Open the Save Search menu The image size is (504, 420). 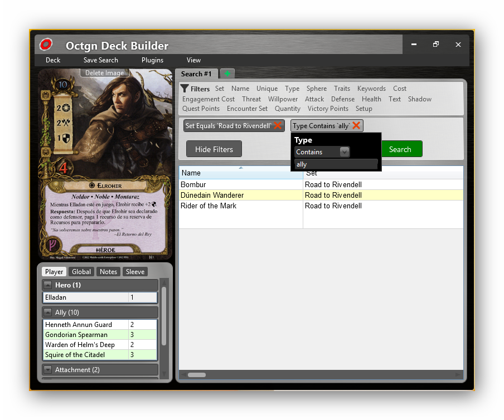pyautogui.click(x=100, y=60)
